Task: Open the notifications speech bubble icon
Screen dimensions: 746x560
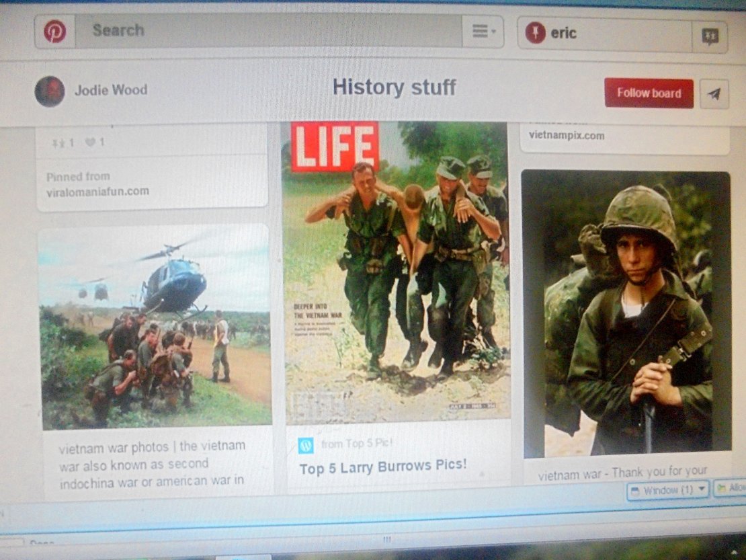Action: point(710,36)
